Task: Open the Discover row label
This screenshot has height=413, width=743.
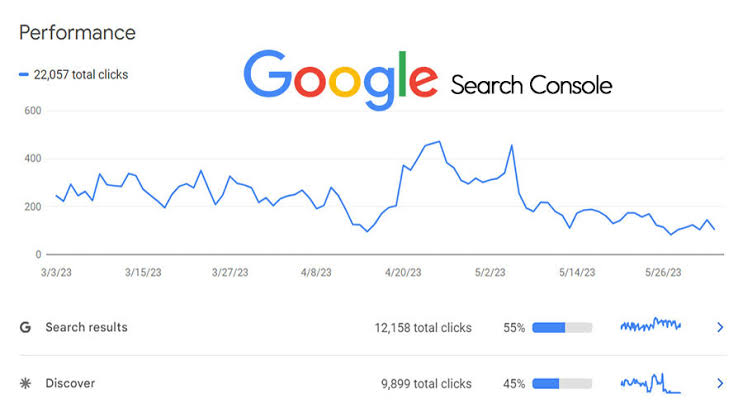Action: click(x=70, y=383)
